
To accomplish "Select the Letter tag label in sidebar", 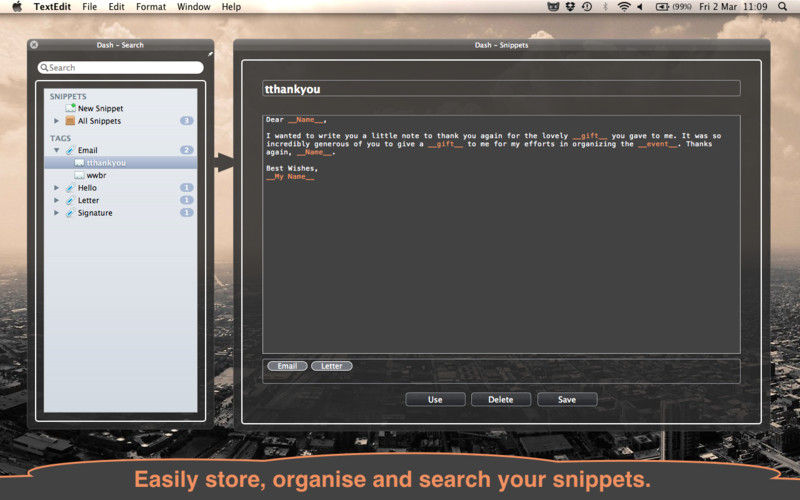I will (x=88, y=201).
